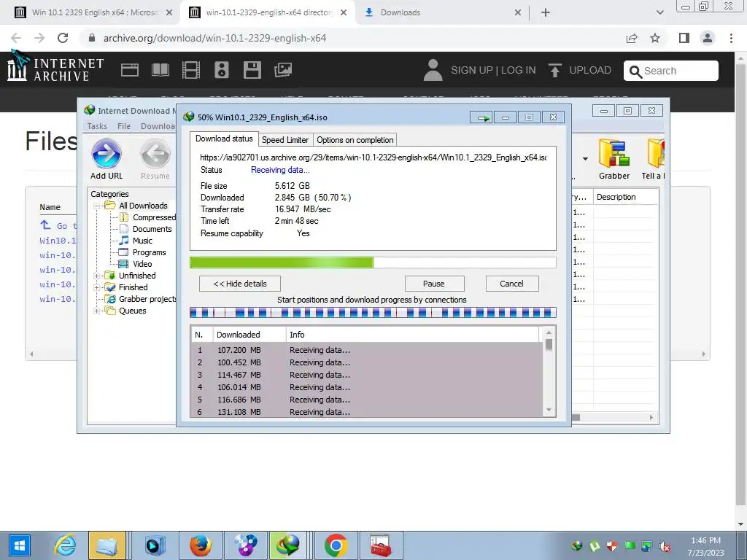Select connection row 3 with 114.467 MB

coord(367,376)
